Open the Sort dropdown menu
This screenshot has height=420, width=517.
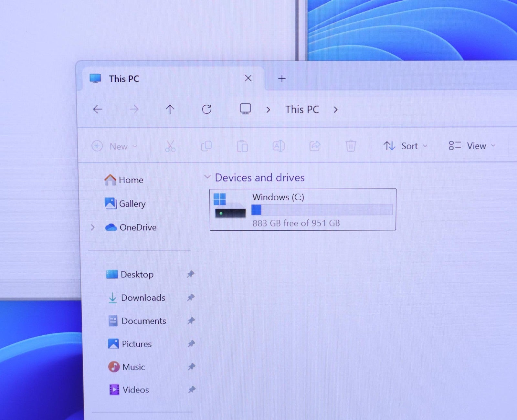(406, 146)
